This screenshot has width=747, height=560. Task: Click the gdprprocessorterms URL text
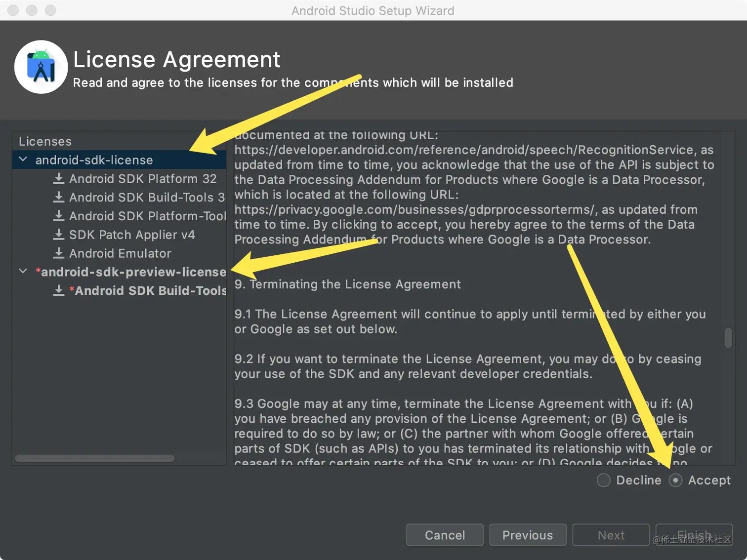click(415, 209)
